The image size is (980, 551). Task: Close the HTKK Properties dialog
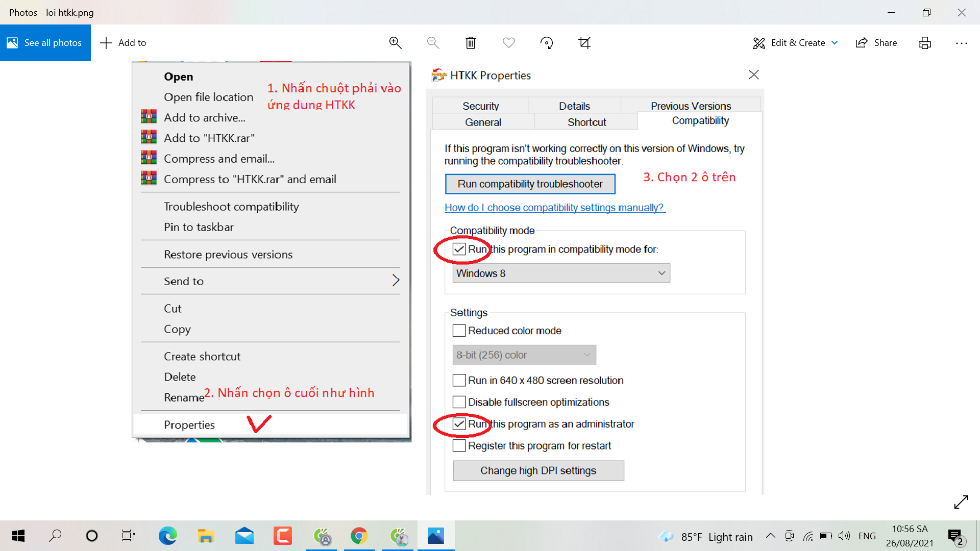(x=753, y=75)
